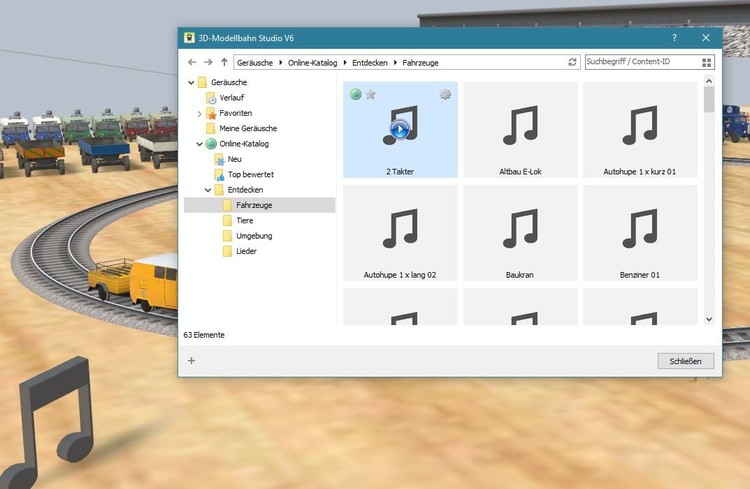The image size is (750, 489).
Task: Click Fahrzeuge in the breadcrumb path
Action: click(420, 63)
